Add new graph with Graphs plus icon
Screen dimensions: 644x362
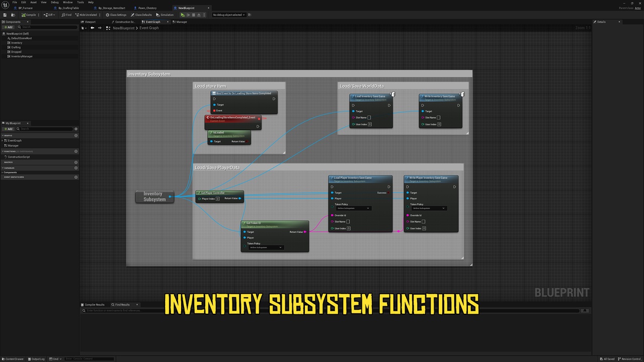[76, 135]
